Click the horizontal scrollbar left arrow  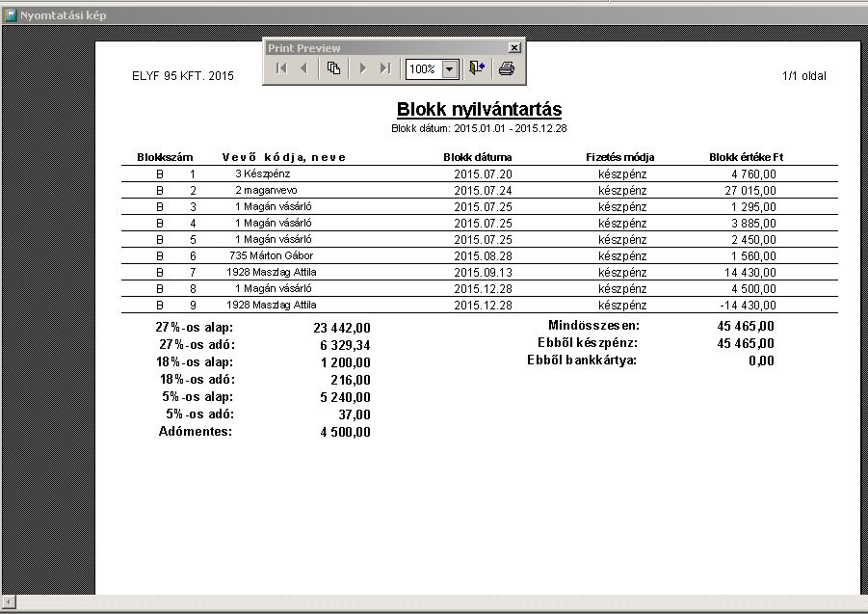tap(9, 601)
